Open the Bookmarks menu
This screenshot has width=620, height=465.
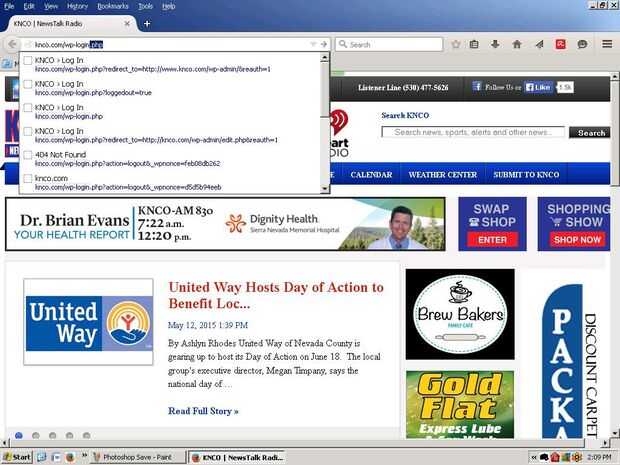(x=113, y=6)
